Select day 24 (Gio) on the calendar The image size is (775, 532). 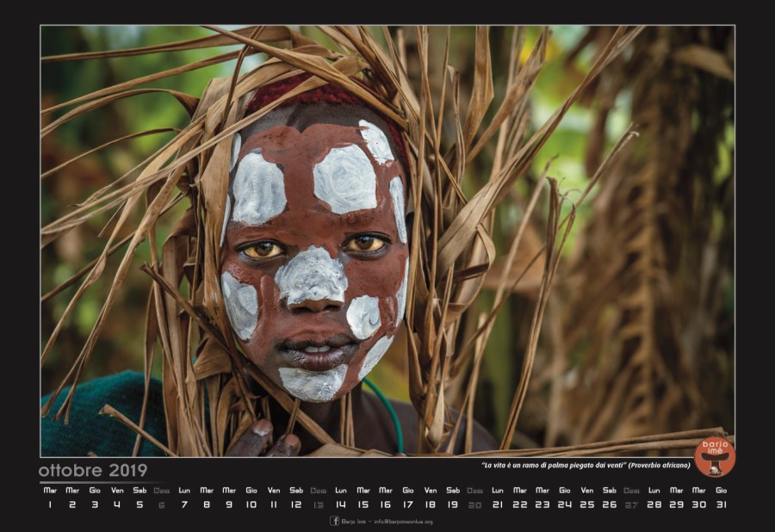(x=564, y=504)
